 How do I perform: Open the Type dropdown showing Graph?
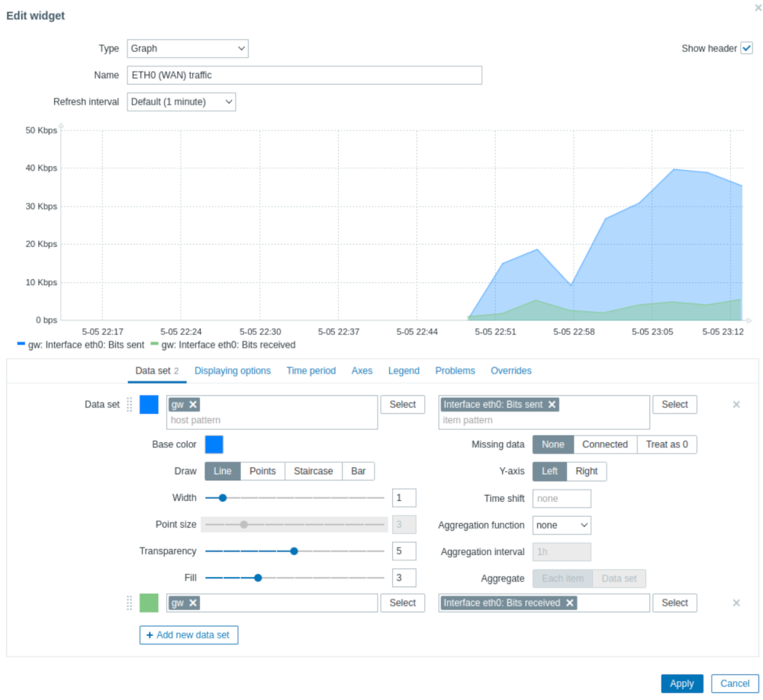pos(188,49)
